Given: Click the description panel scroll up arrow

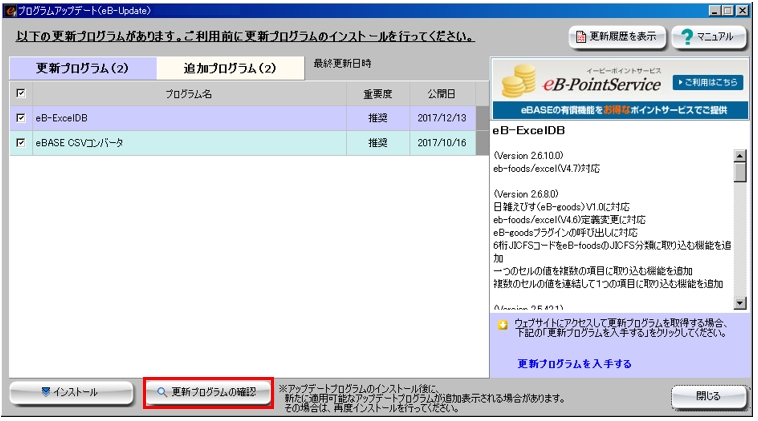Looking at the screenshot, I should pos(740,156).
